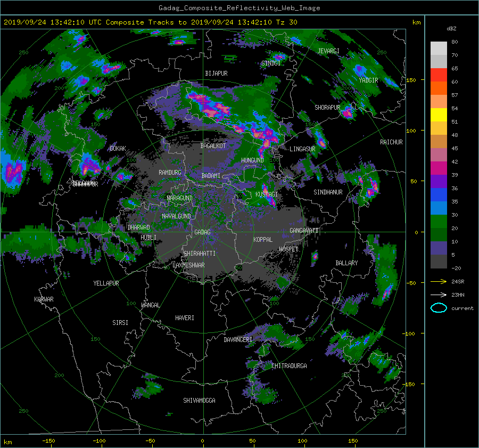Click the SHIVAMOGGA city label
This screenshot has width=479, height=448.
[x=199, y=400]
